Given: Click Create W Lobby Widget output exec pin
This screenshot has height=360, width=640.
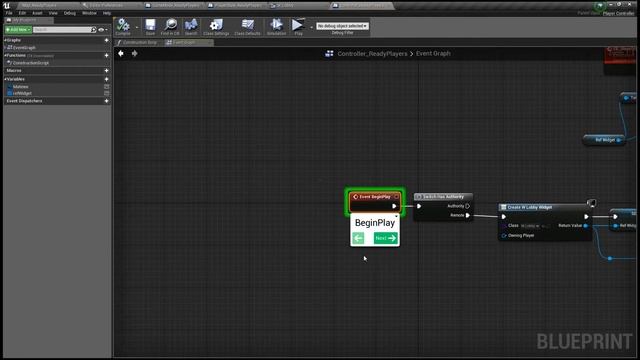Looking at the screenshot, I should click(586, 217).
